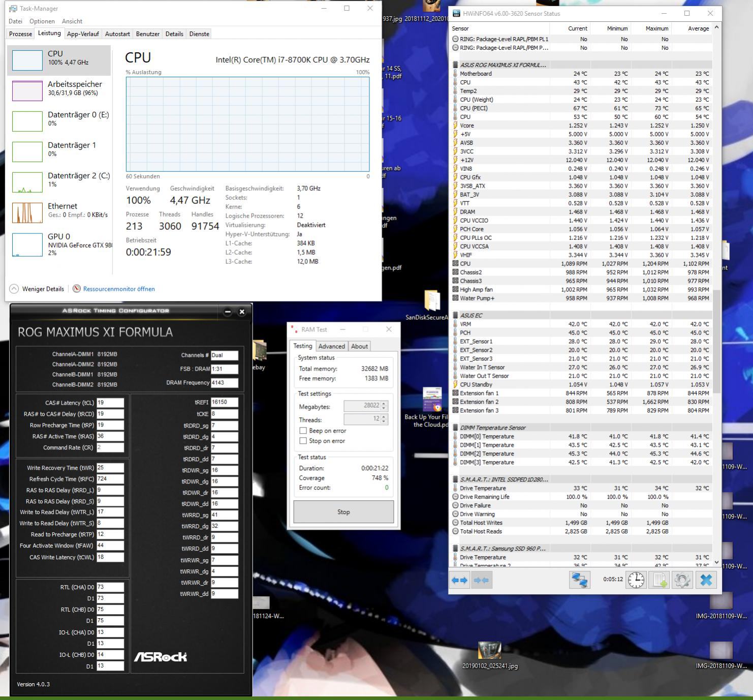753x700 pixels.
Task: Open HWiNFO remote network monitors icon
Action: pos(580,580)
